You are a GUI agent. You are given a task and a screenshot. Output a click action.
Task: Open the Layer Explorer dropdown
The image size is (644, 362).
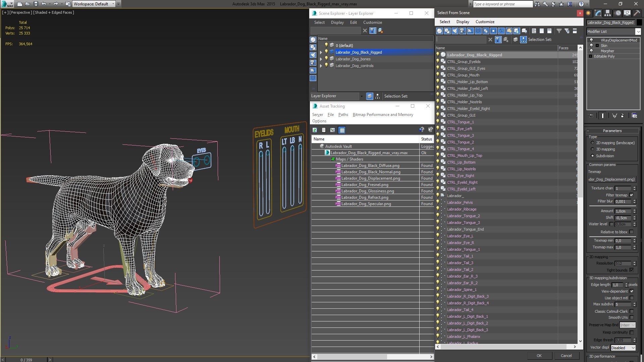point(361,96)
